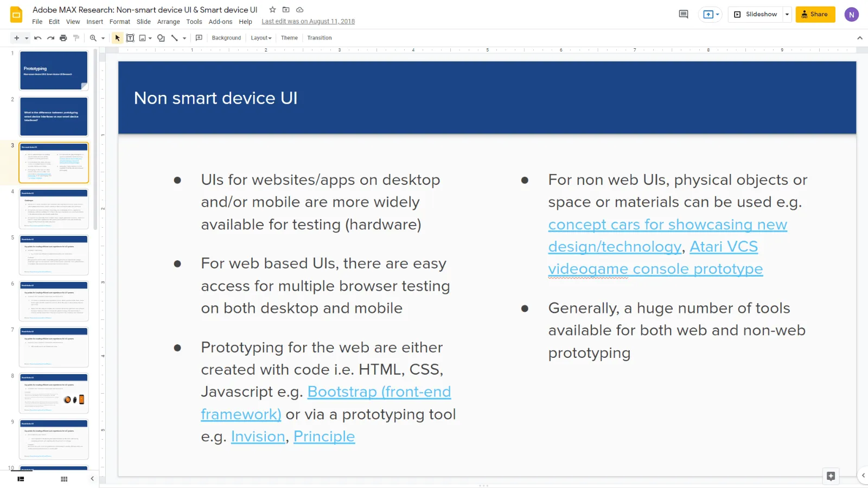Click the 'Atari VCS' link
The height and width of the screenshot is (488, 868).
(x=724, y=247)
